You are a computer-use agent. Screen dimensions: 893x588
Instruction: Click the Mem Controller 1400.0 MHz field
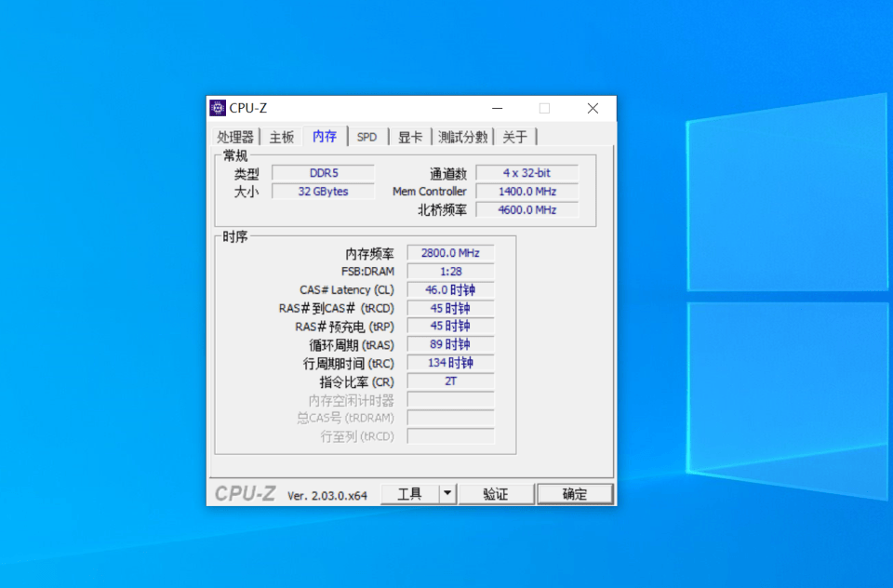pos(526,191)
